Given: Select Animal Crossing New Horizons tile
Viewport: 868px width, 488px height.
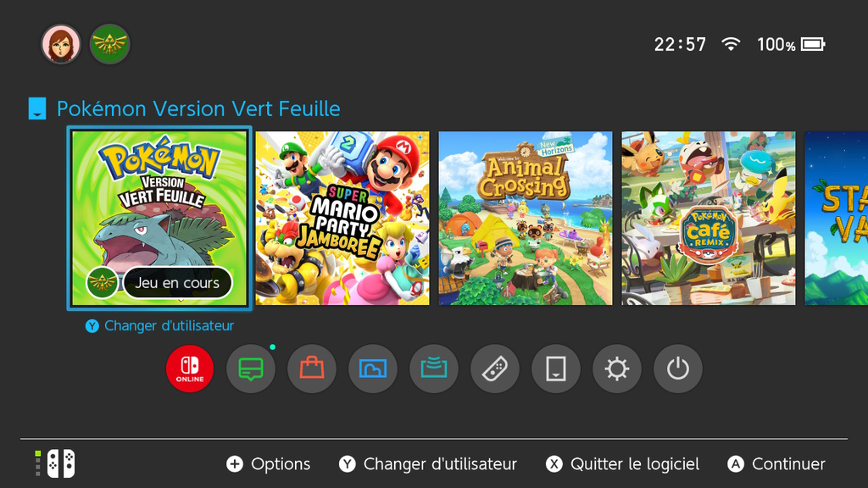Looking at the screenshot, I should click(526, 218).
